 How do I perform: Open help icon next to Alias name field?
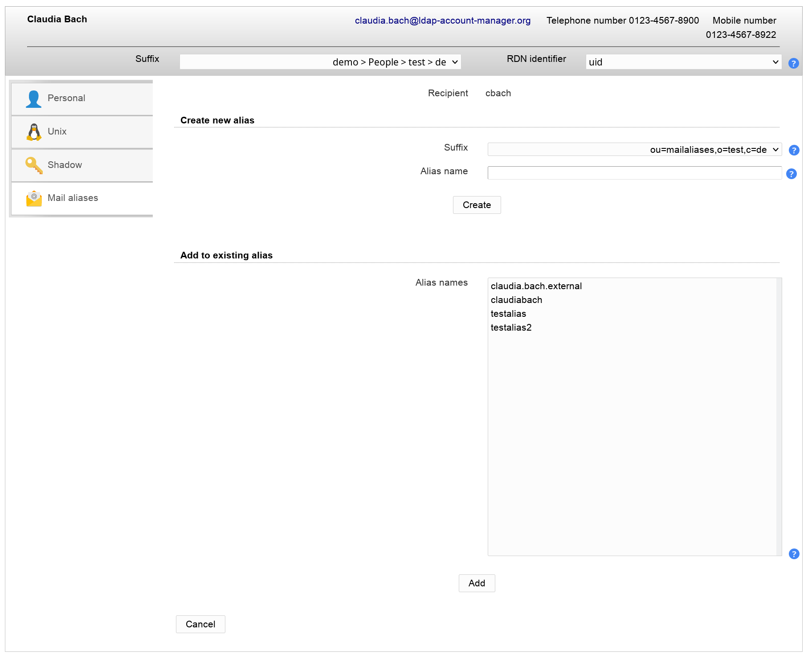(791, 174)
